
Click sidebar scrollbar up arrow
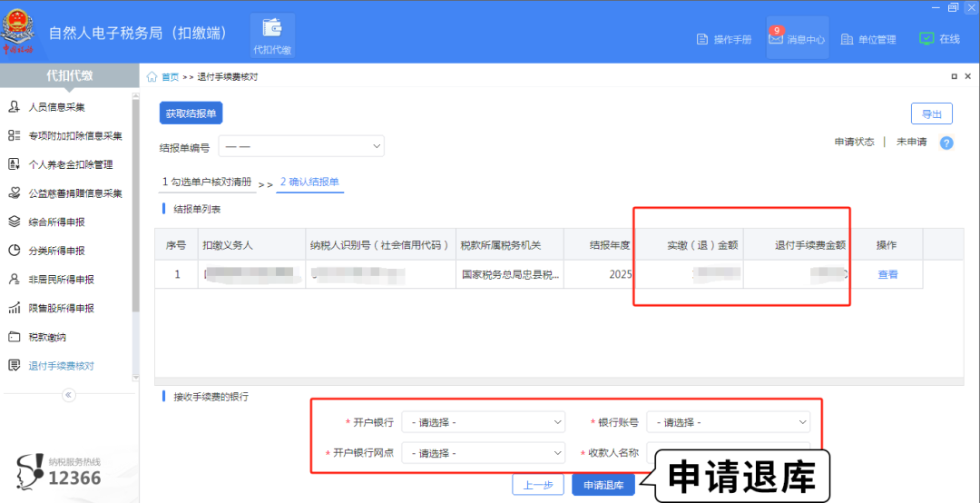(135, 96)
